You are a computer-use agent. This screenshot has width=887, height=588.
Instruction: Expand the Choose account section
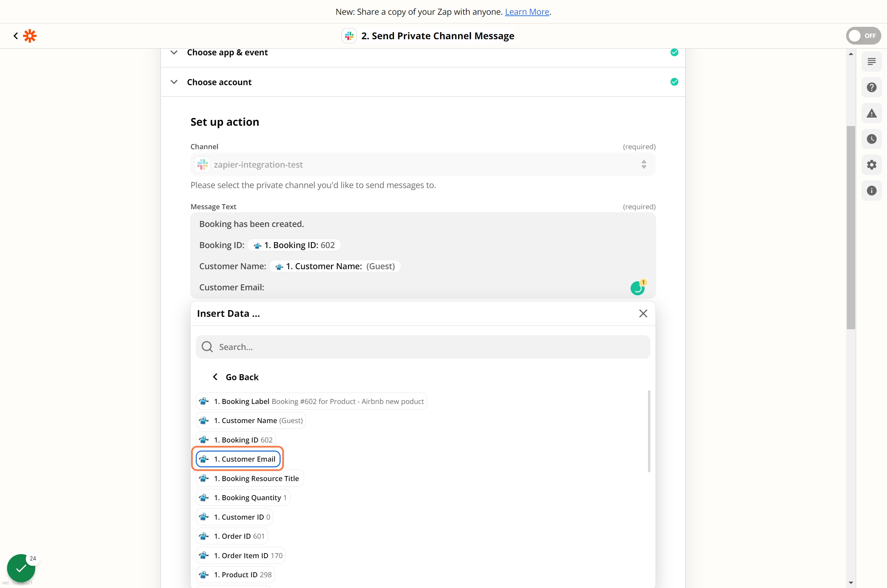(174, 82)
